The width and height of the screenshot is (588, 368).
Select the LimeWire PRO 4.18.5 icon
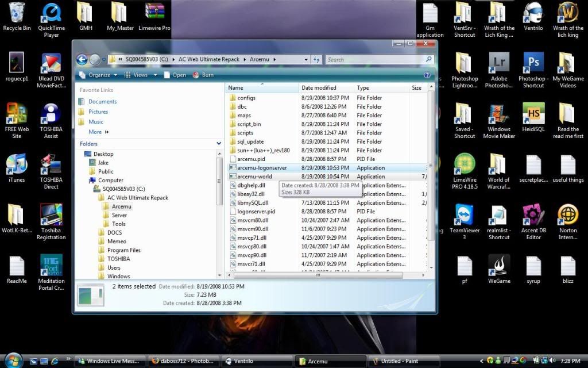465,171
